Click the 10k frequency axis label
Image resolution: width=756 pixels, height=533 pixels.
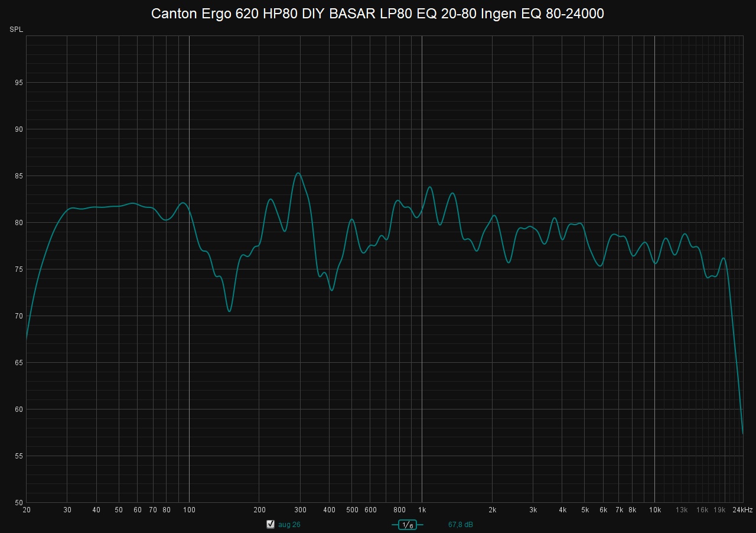point(654,510)
